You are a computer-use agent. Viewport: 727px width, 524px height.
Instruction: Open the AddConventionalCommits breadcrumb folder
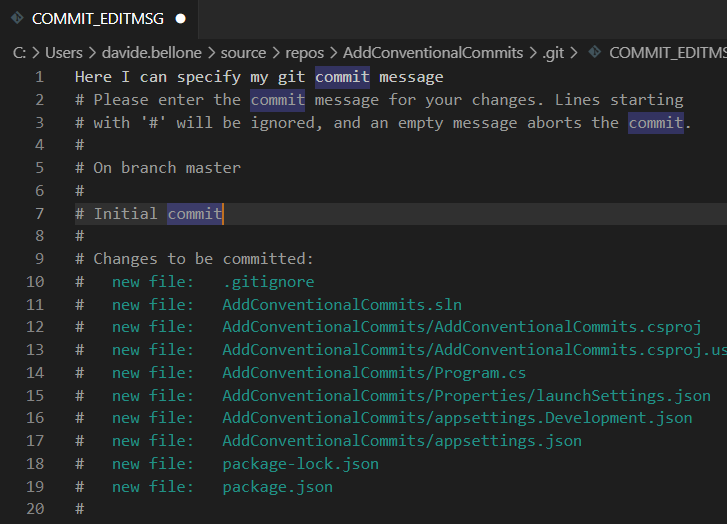pyautogui.click(x=433, y=53)
